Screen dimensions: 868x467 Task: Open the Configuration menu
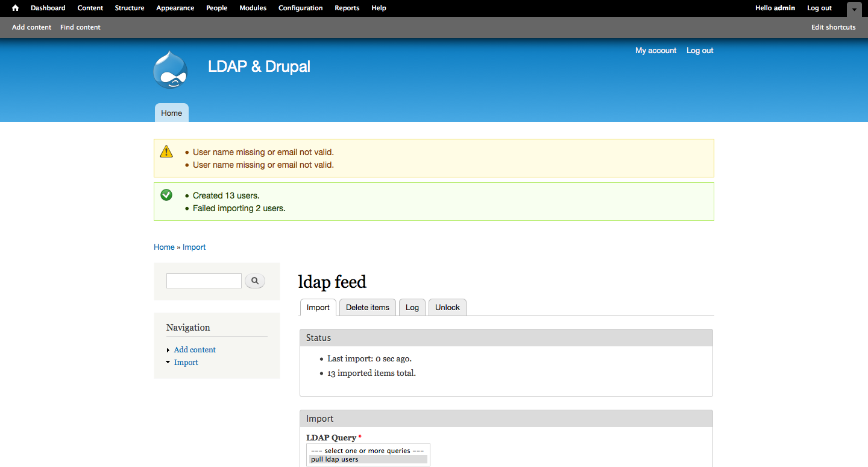[301, 8]
